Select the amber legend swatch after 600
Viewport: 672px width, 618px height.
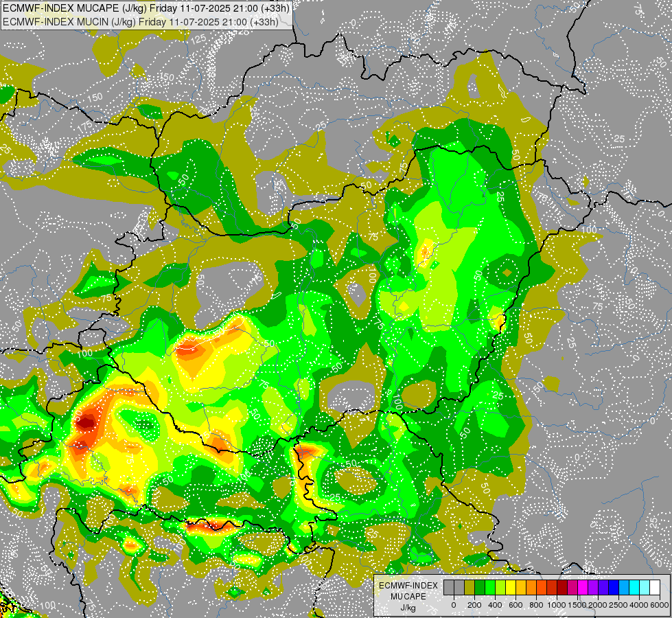(x=521, y=587)
